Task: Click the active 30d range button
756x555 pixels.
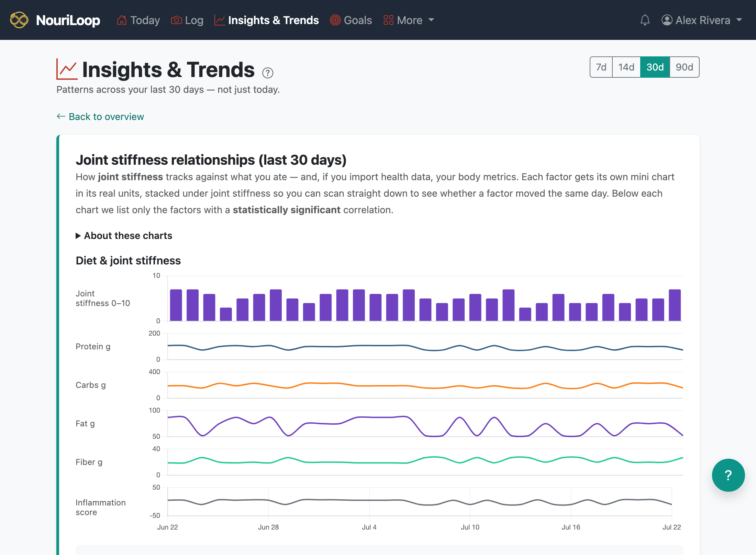Action: 655,67
